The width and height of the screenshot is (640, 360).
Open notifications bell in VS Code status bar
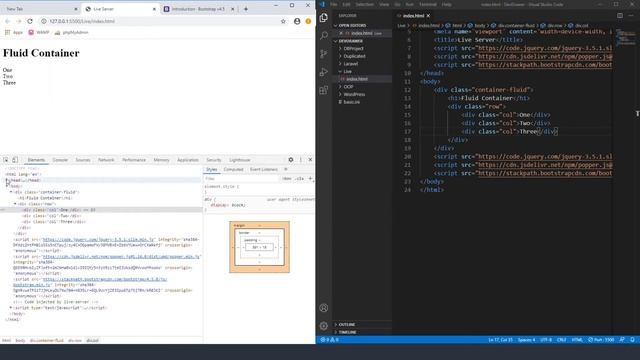(x=632, y=340)
